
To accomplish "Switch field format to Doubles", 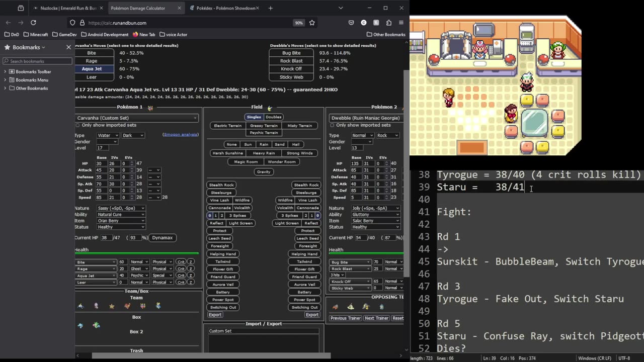I will pyautogui.click(x=273, y=117).
